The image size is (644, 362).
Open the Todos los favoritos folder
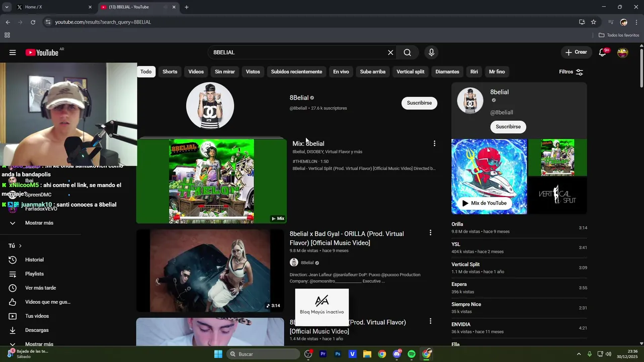click(619, 35)
